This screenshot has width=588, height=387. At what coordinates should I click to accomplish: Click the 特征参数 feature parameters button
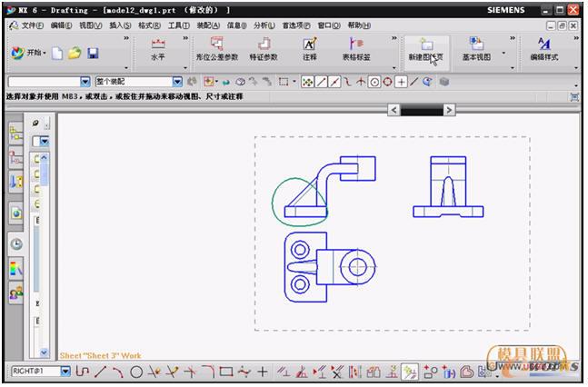[264, 49]
